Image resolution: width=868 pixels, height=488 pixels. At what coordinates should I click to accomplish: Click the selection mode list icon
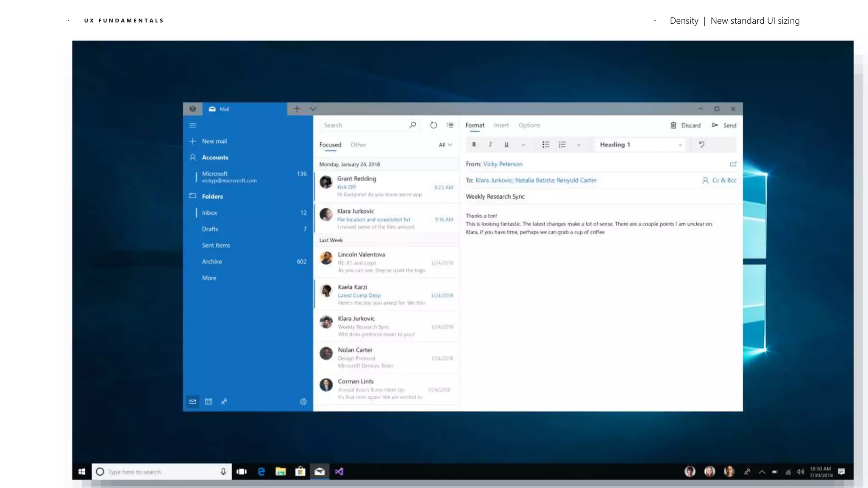[450, 125]
